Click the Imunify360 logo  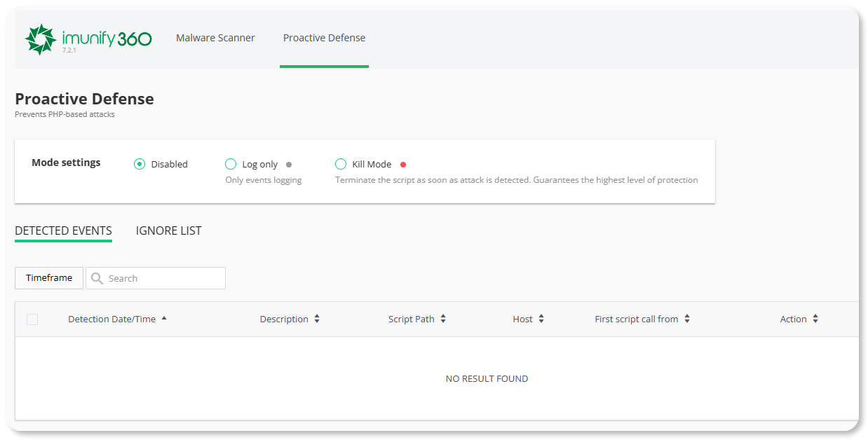click(x=88, y=39)
